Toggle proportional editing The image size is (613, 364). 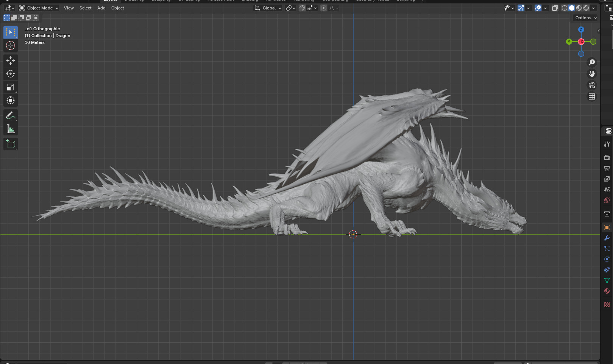click(324, 8)
